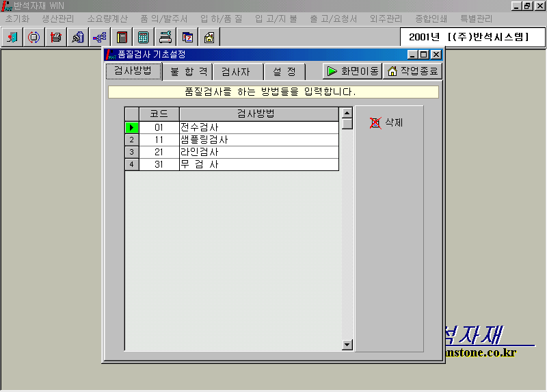
Task: Click the grid scrollbar thumb
Action: [347, 124]
